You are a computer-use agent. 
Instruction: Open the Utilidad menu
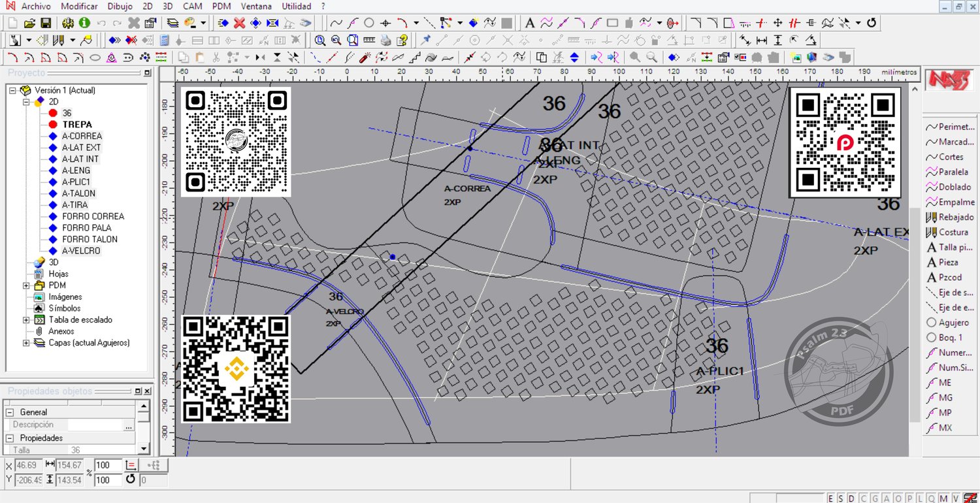coord(297,6)
